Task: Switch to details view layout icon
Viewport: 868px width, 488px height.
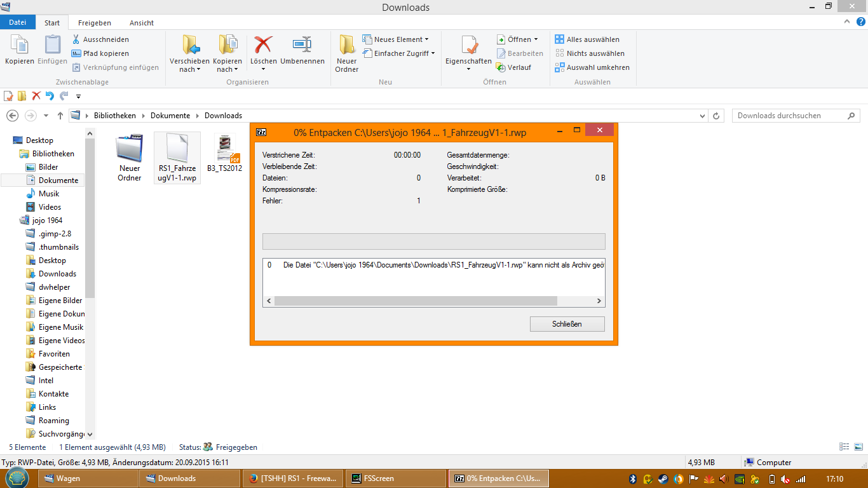Action: click(x=844, y=447)
